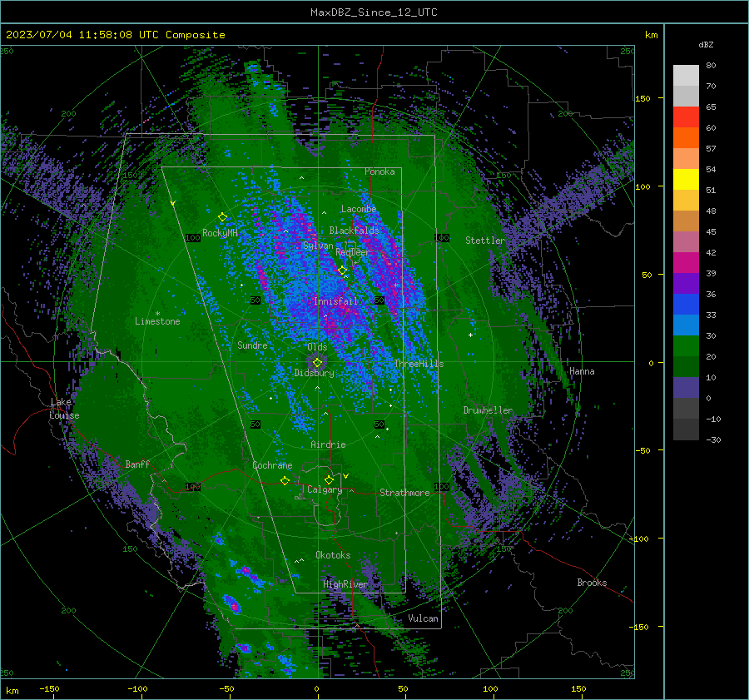
Task: Click the yellow diamond marker right of Cochrane
Action: click(285, 481)
